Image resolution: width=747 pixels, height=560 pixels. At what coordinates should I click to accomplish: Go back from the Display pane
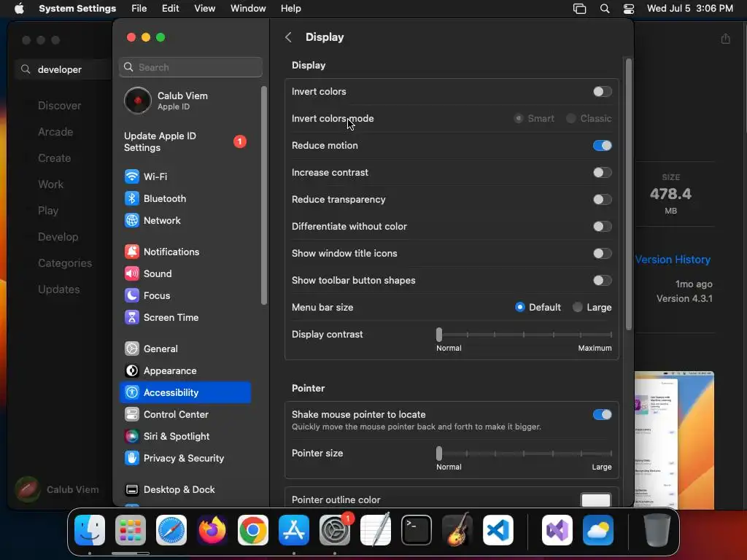pos(288,37)
